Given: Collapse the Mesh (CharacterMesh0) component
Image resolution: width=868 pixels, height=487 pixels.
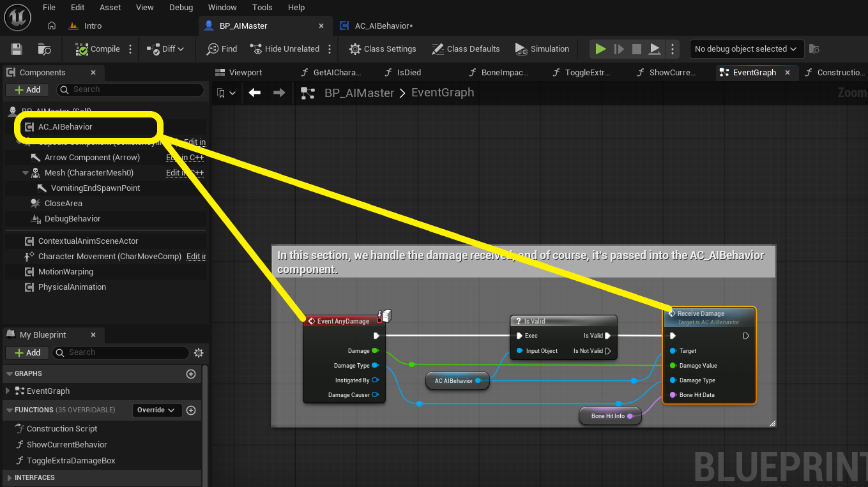Looking at the screenshot, I should pos(26,173).
